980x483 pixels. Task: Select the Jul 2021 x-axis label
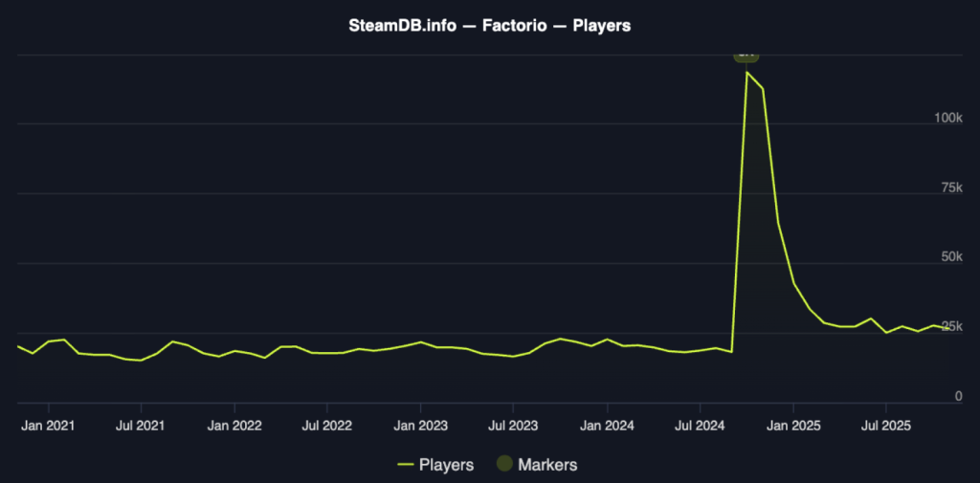pos(141,424)
